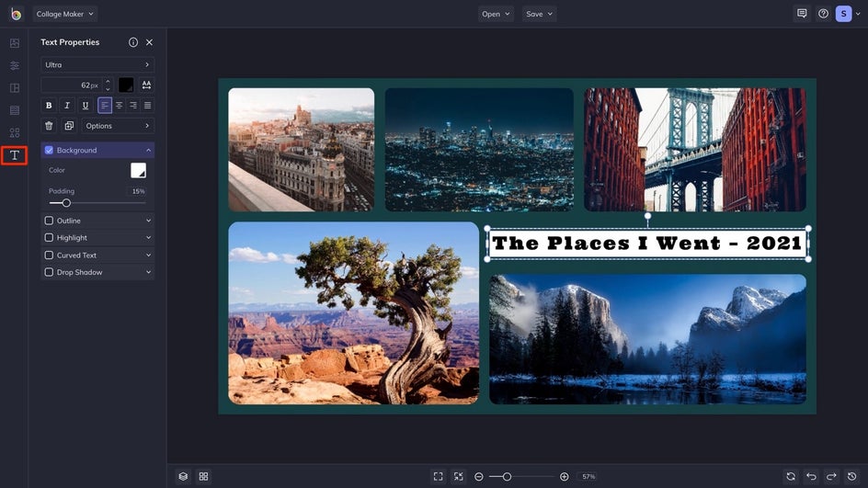Select the canyon tree collage photo
This screenshot has height=488, width=868.
coord(354,313)
